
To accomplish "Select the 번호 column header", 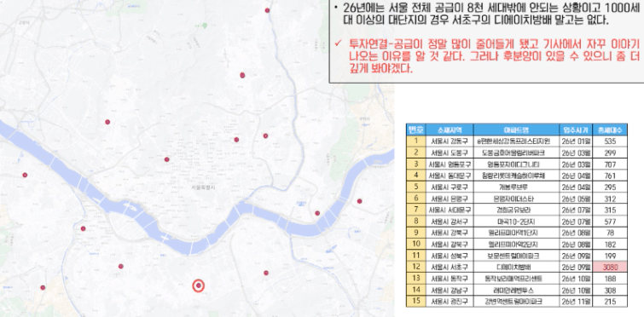I will 415,130.
